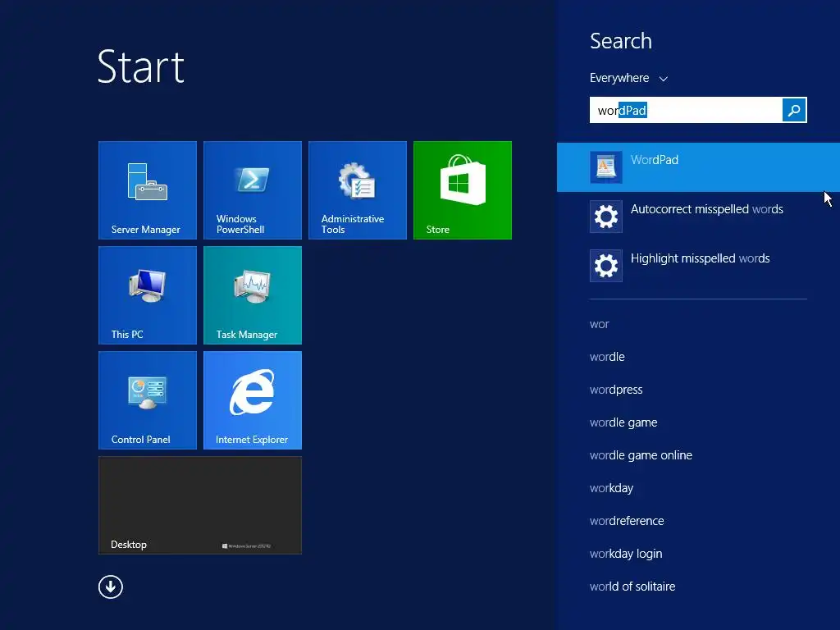Screen dimensions: 840x630
Task: Click the gear icon beside Autocorrect misspelled words
Action: coord(606,217)
